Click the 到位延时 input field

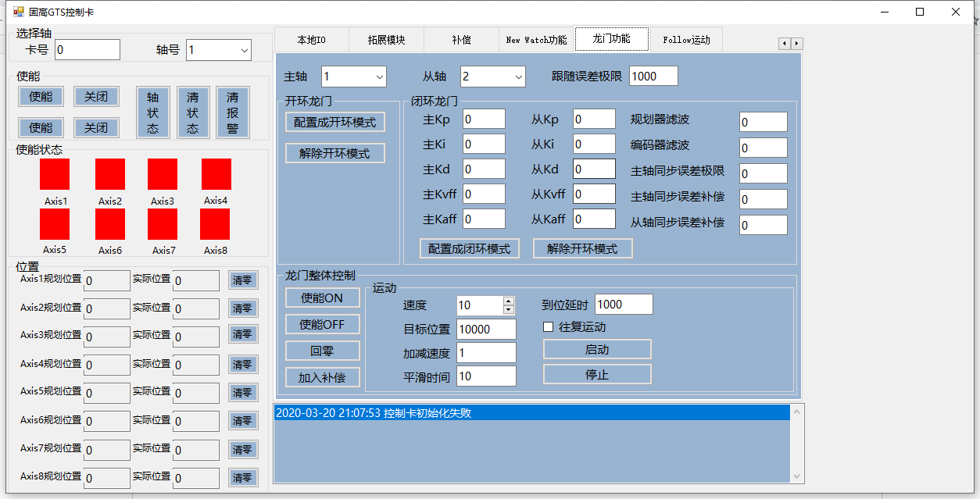point(624,305)
